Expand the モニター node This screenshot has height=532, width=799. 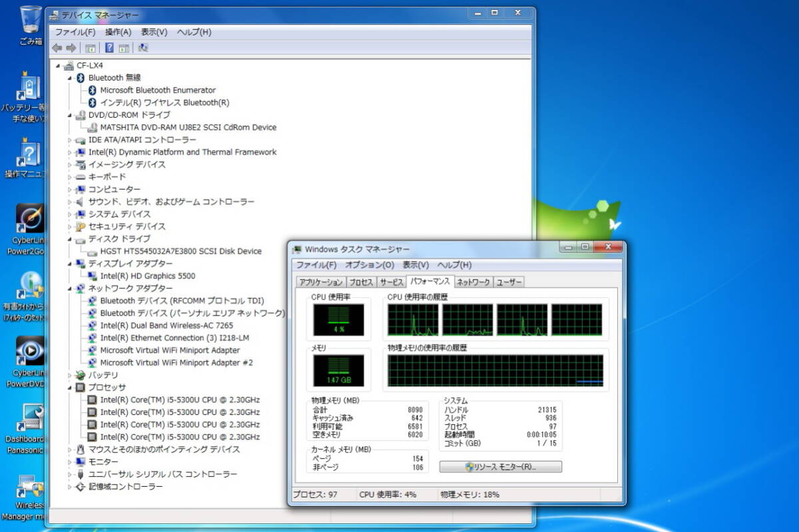coord(70,461)
